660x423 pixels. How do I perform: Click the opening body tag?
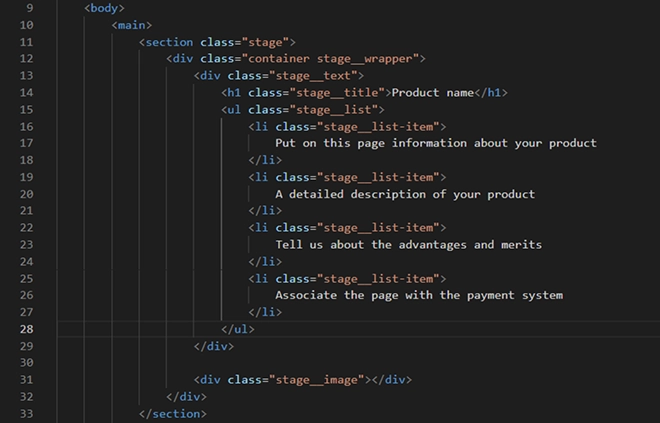point(104,8)
